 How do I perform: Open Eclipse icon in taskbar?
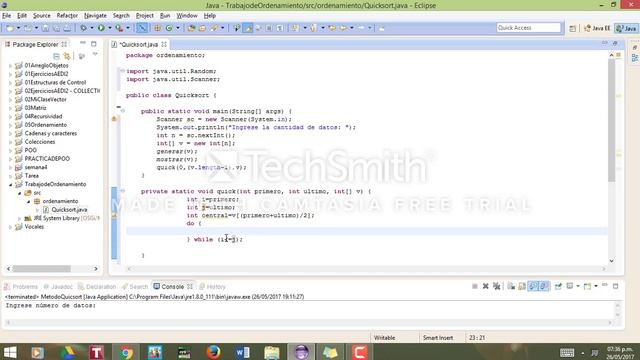tap(301, 352)
